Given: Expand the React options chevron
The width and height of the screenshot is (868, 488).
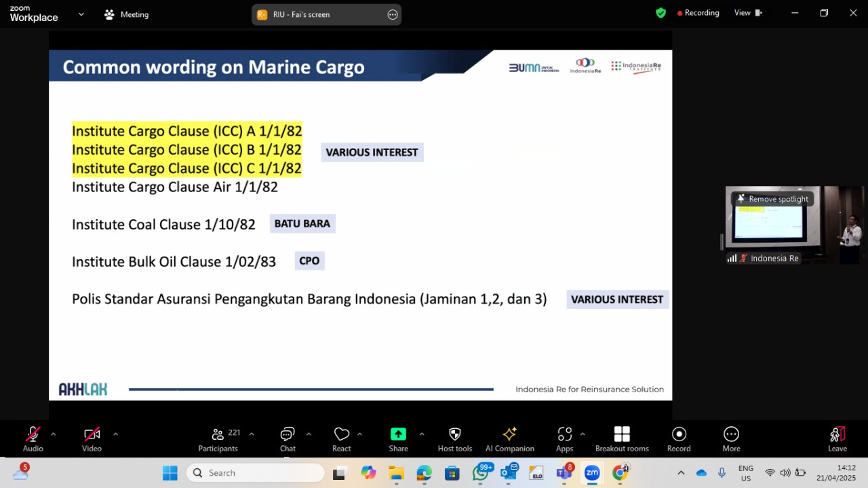Looking at the screenshot, I should (359, 434).
